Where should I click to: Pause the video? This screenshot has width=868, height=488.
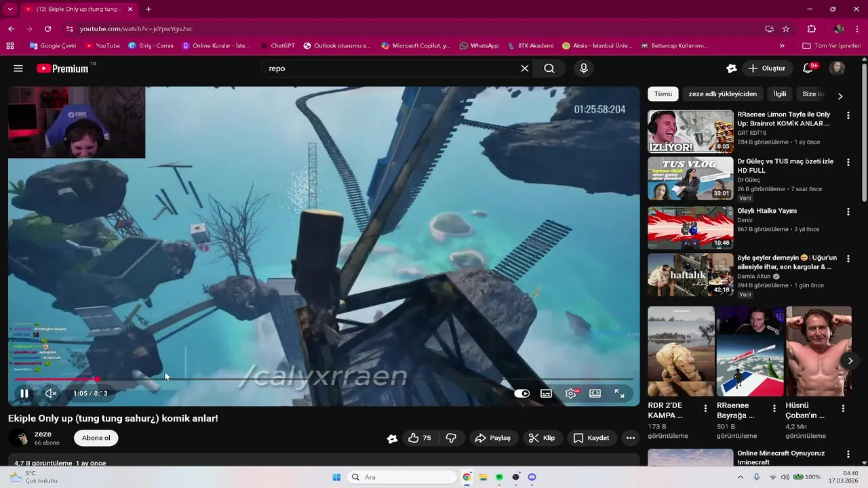click(24, 393)
